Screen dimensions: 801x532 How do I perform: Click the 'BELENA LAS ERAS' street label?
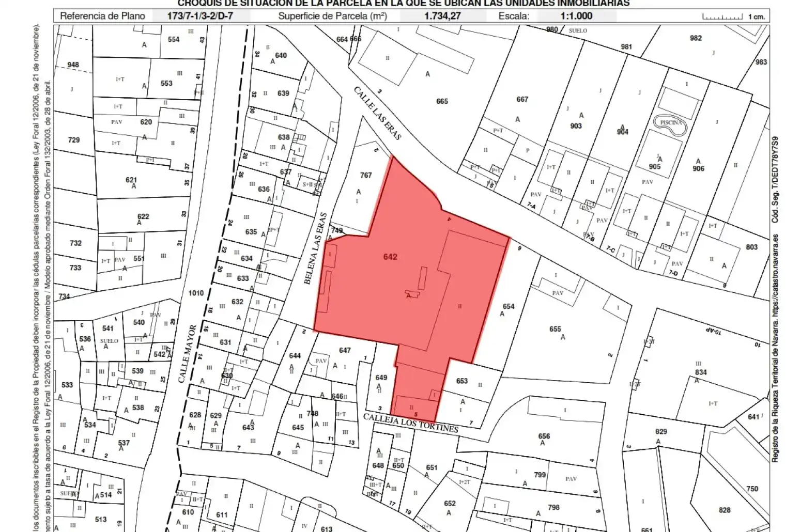point(316,248)
